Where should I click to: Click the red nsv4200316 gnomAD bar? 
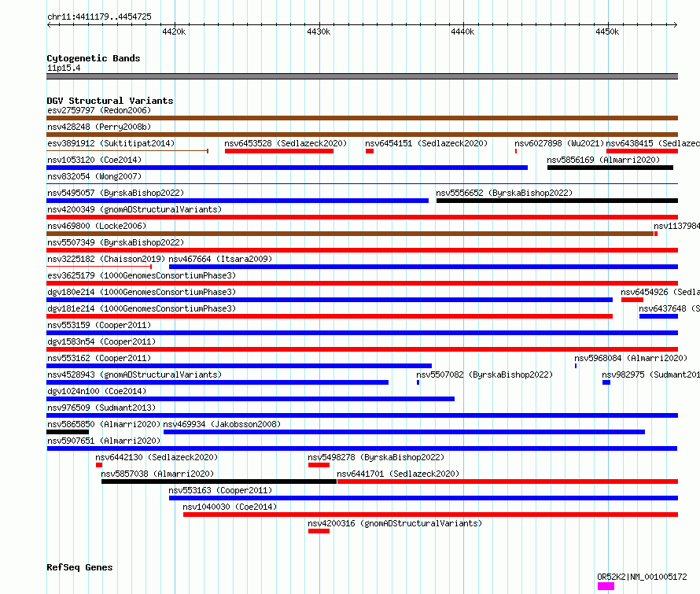click(x=319, y=531)
